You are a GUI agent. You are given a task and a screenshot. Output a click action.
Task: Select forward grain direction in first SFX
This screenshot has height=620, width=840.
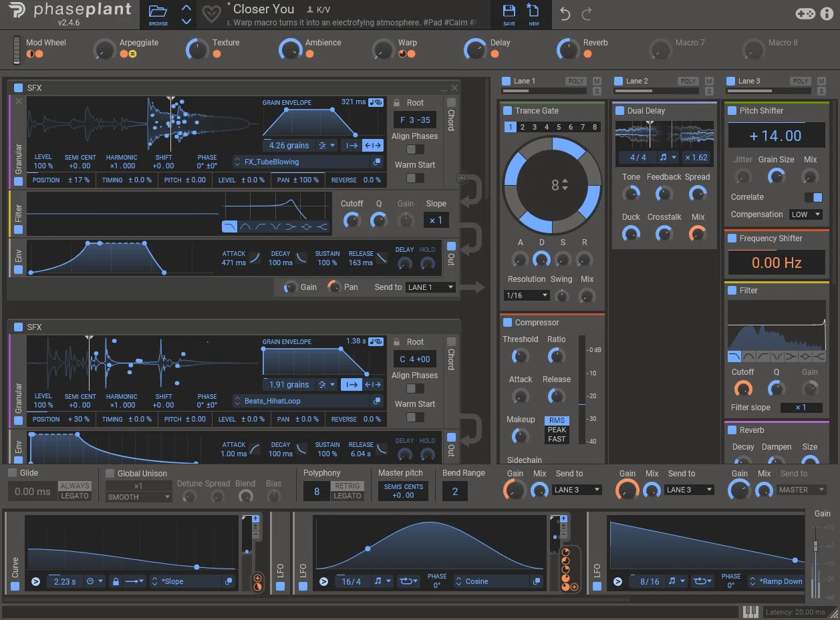click(352, 145)
